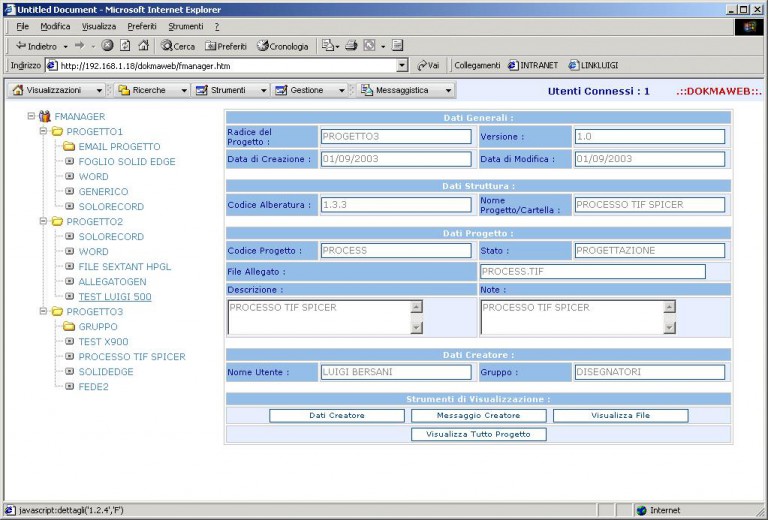
Task: Open Indietro back history dropdown arrow
Action: click(65, 47)
